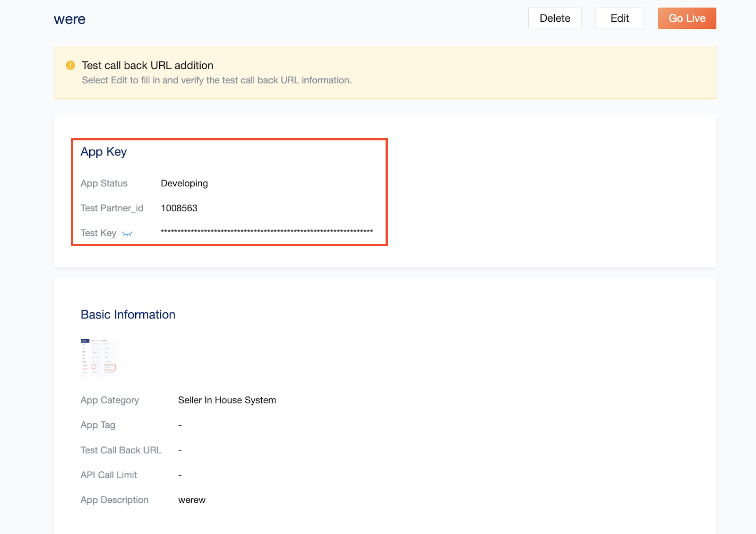Click the yellow warning icon in banner

click(x=70, y=65)
